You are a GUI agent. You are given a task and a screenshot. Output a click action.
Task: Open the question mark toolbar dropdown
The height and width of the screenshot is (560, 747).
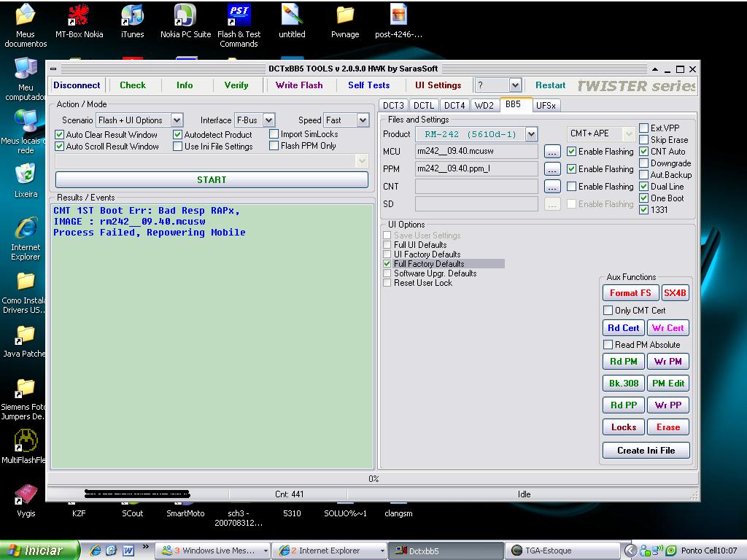pos(516,85)
